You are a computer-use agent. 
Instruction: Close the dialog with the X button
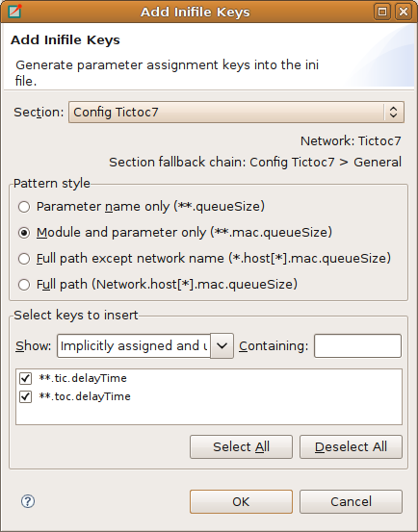403,12
